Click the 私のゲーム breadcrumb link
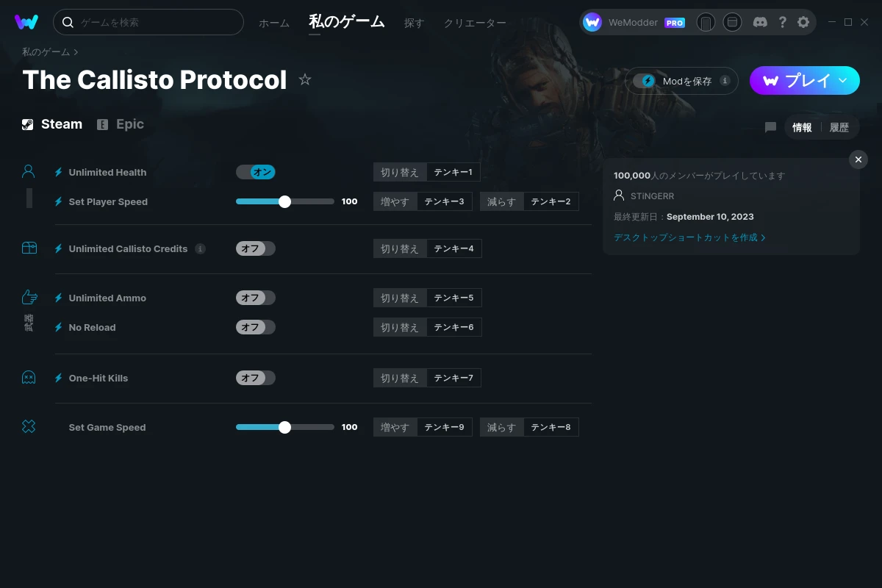The height and width of the screenshot is (588, 882). click(x=46, y=52)
